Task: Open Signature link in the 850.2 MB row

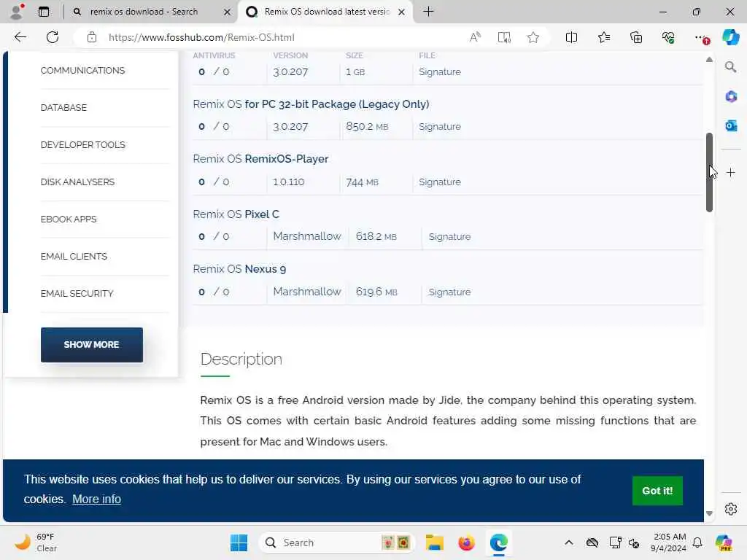Action: pyautogui.click(x=439, y=127)
